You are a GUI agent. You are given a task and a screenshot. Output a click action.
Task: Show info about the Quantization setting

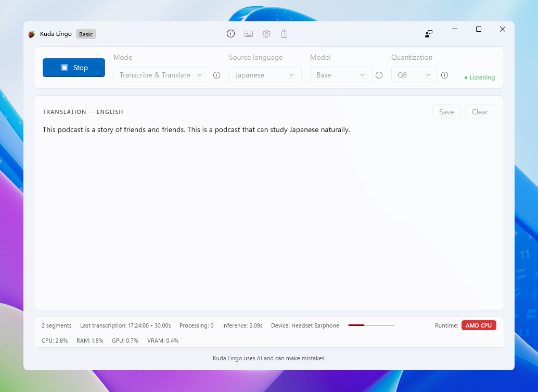[444, 75]
